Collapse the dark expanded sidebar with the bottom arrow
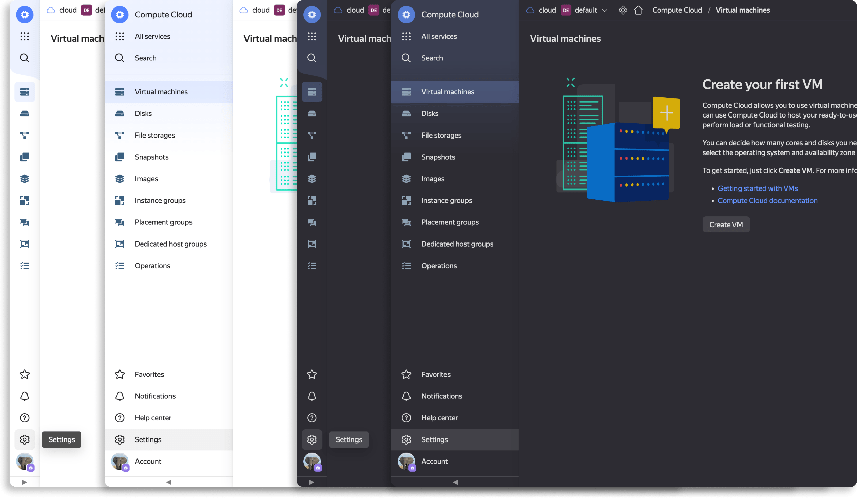Image resolution: width=857 pixels, height=504 pixels. [455, 482]
